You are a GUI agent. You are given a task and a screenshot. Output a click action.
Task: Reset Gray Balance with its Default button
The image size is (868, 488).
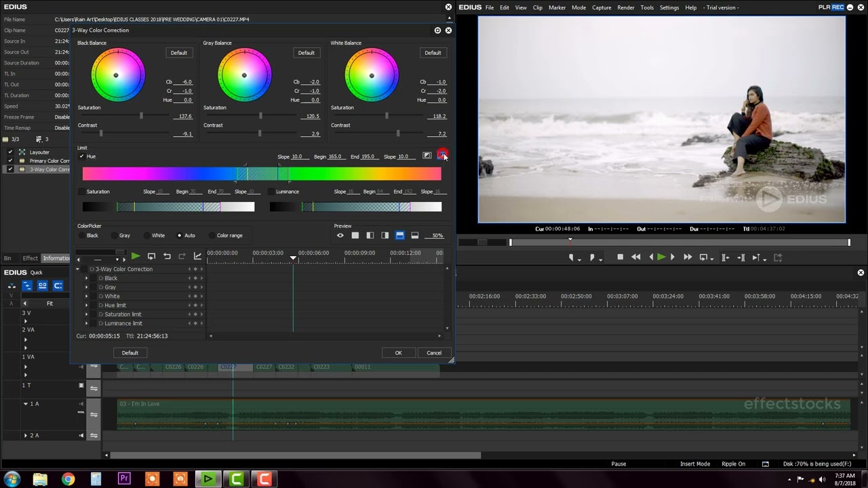tap(307, 53)
